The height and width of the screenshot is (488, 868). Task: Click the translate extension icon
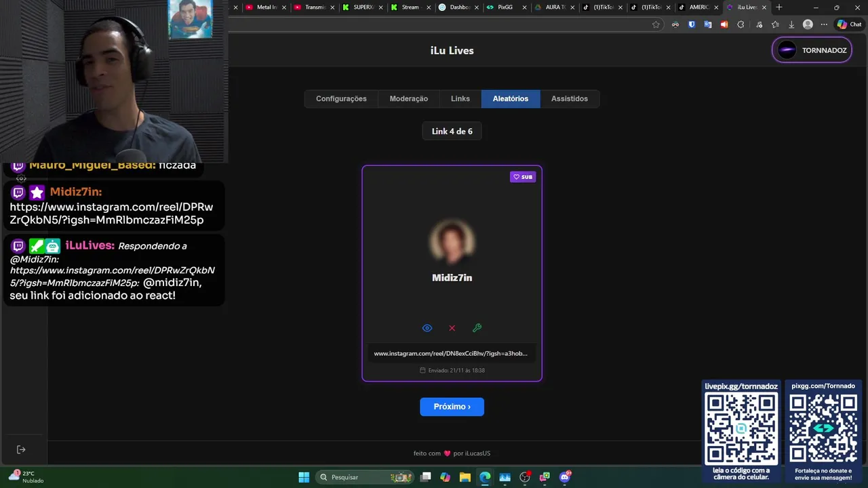[708, 24]
